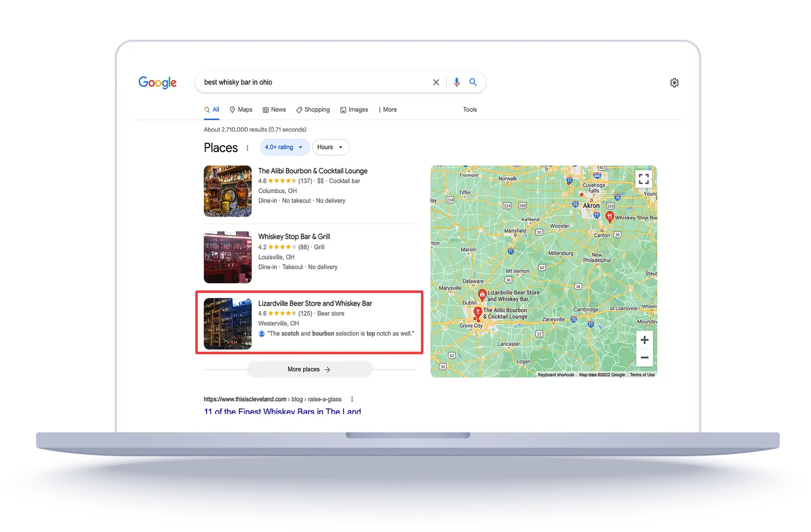Zoom out on the map with the minus button

[645, 358]
